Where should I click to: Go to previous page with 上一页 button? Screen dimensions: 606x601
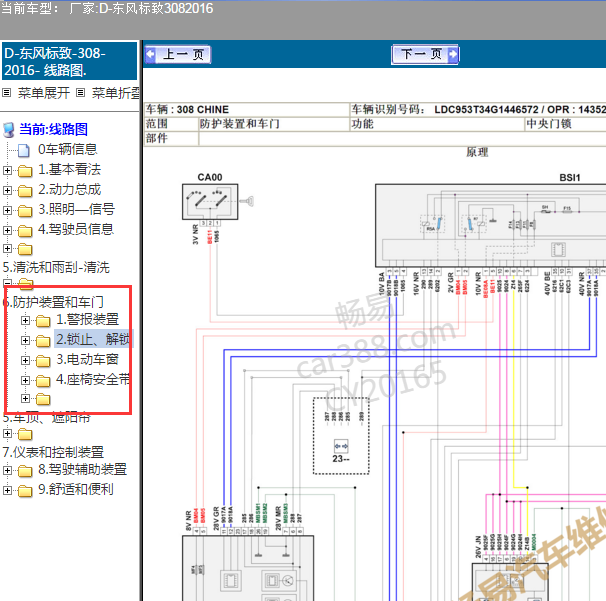click(x=178, y=54)
